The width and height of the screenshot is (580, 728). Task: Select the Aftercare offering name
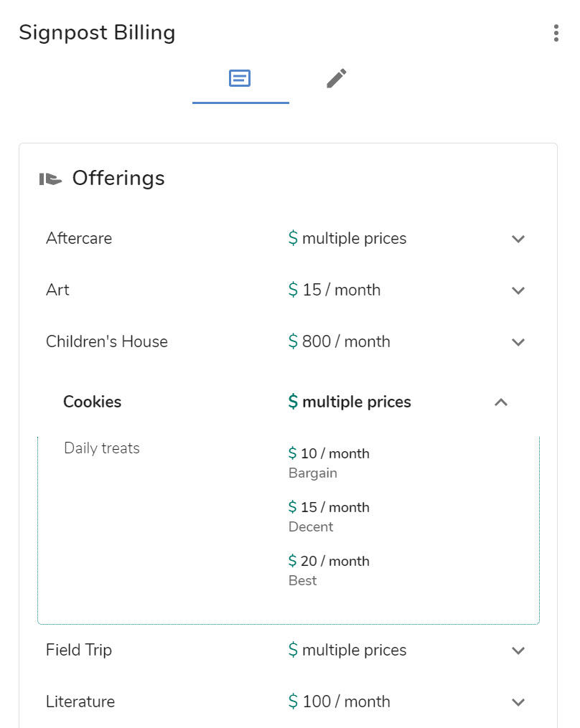79,239
